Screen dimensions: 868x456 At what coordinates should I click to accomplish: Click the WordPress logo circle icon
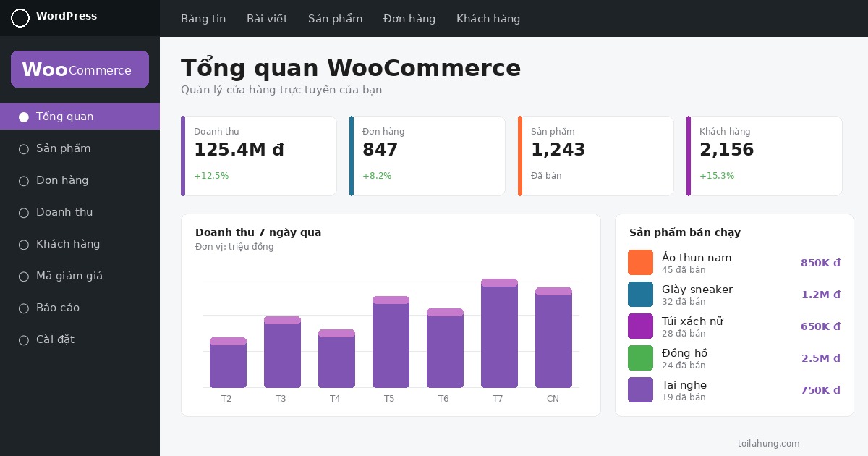pyautogui.click(x=20, y=18)
